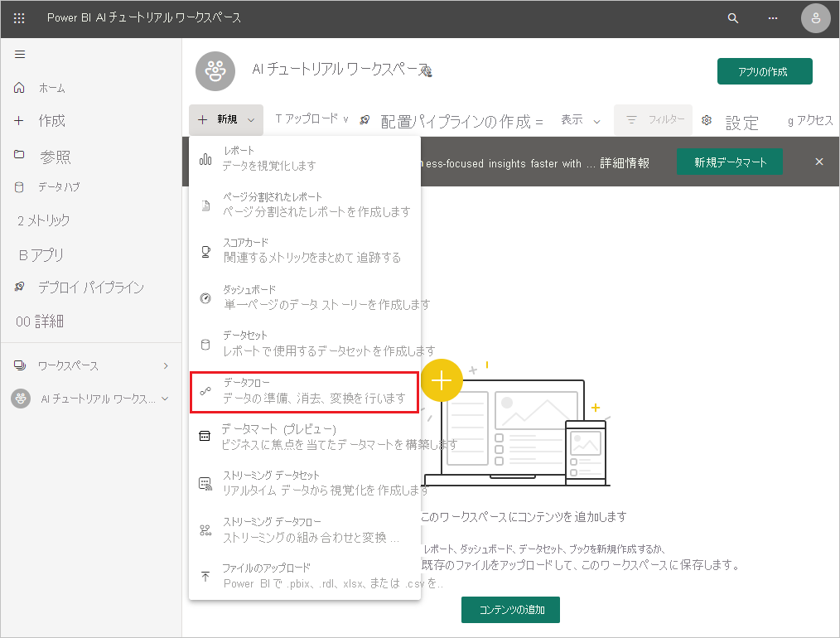Click the フィルター filter button

(653, 120)
